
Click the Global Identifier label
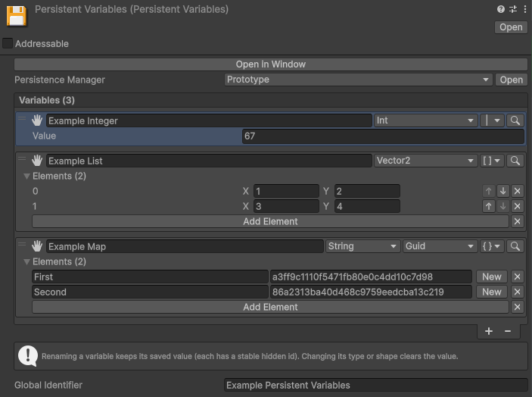[x=48, y=385]
